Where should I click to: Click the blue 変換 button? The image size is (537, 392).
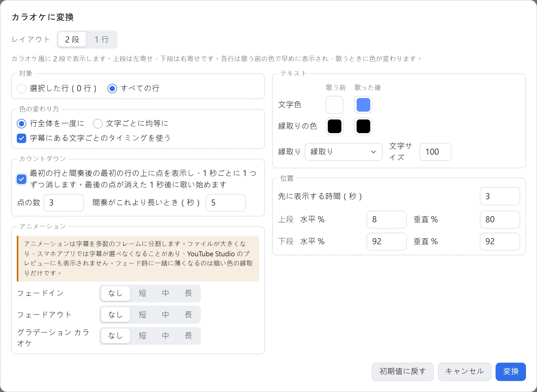click(511, 372)
